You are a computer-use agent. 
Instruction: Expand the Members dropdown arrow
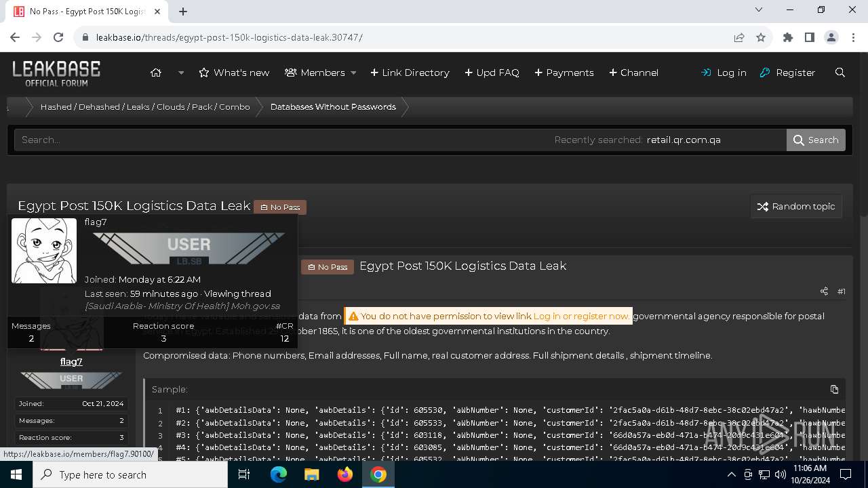pyautogui.click(x=353, y=73)
